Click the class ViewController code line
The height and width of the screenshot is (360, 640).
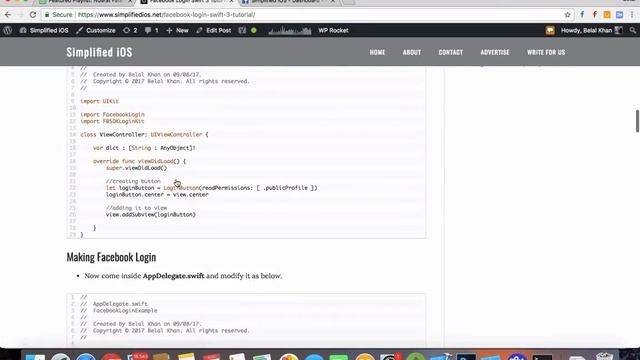(144, 134)
